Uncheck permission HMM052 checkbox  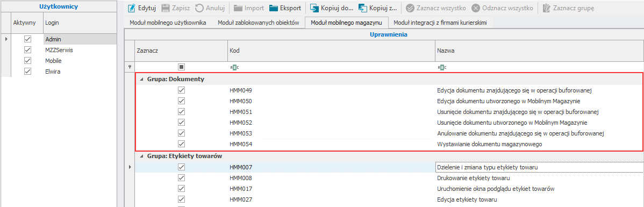click(x=181, y=123)
